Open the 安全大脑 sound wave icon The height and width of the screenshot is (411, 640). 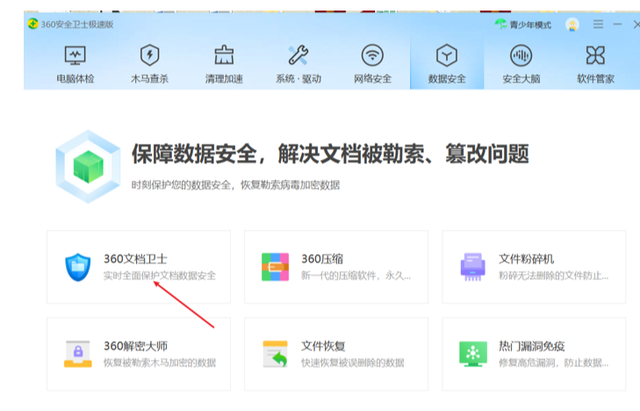tap(521, 55)
